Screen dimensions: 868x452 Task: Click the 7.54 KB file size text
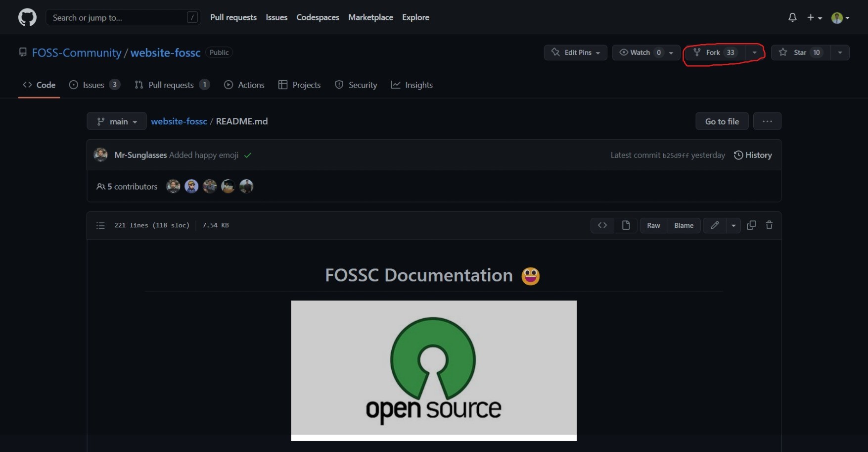pyautogui.click(x=216, y=225)
